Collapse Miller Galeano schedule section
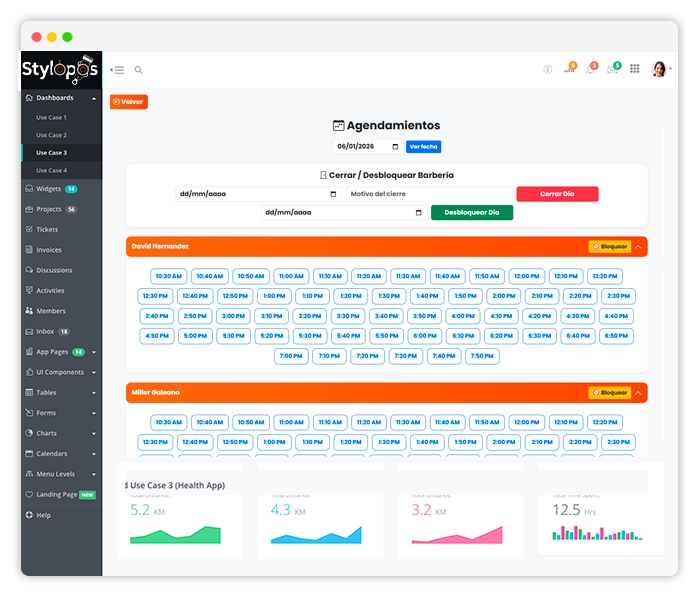Viewport: 700px width, 600px height. 639,393
